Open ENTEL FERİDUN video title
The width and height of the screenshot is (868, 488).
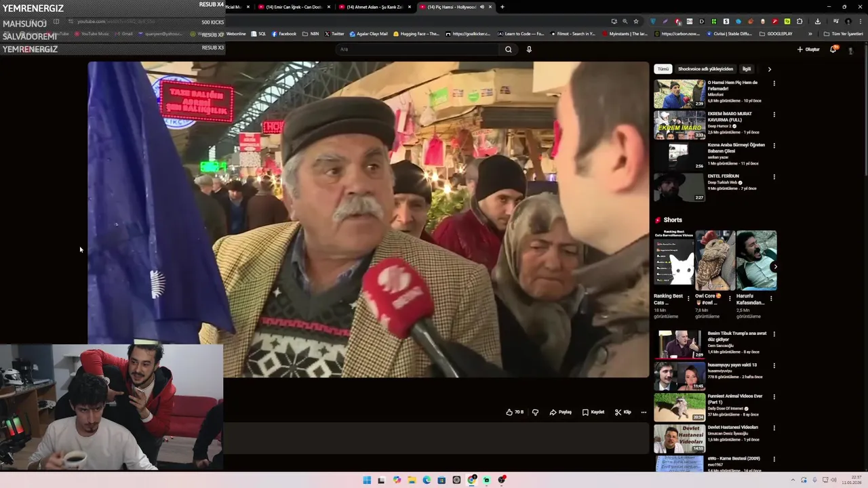click(723, 176)
